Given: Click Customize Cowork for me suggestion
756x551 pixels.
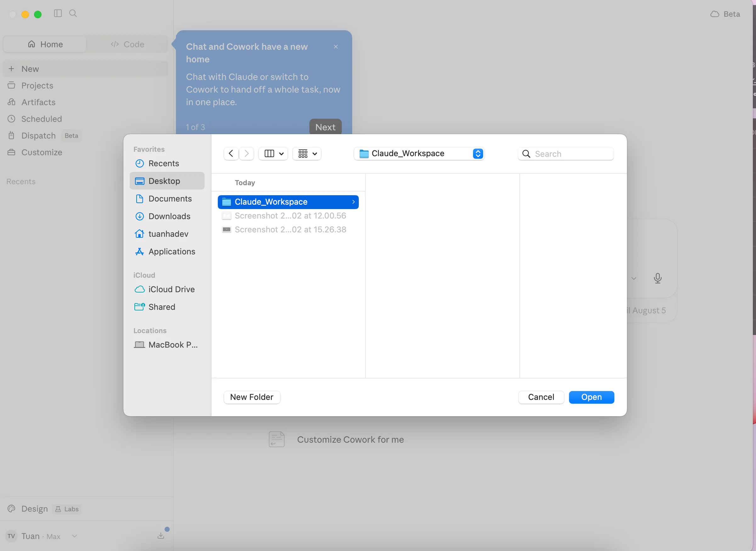Looking at the screenshot, I should point(350,440).
